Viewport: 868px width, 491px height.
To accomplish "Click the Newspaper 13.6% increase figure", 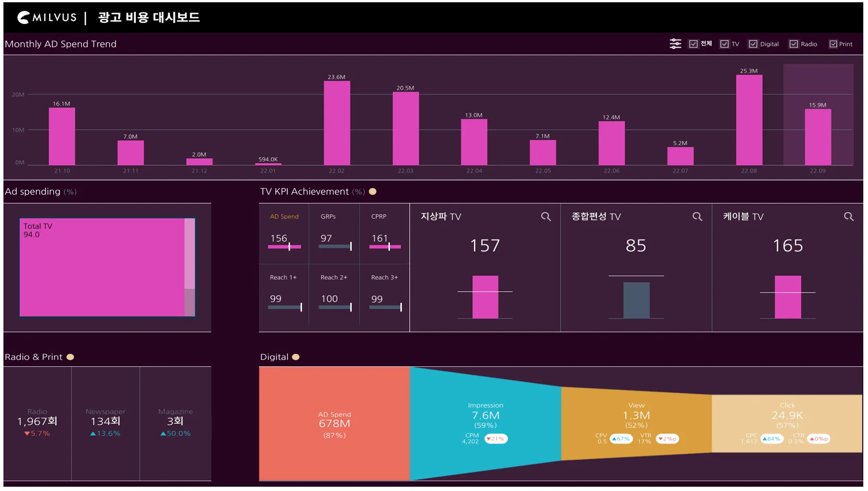I will [x=105, y=434].
